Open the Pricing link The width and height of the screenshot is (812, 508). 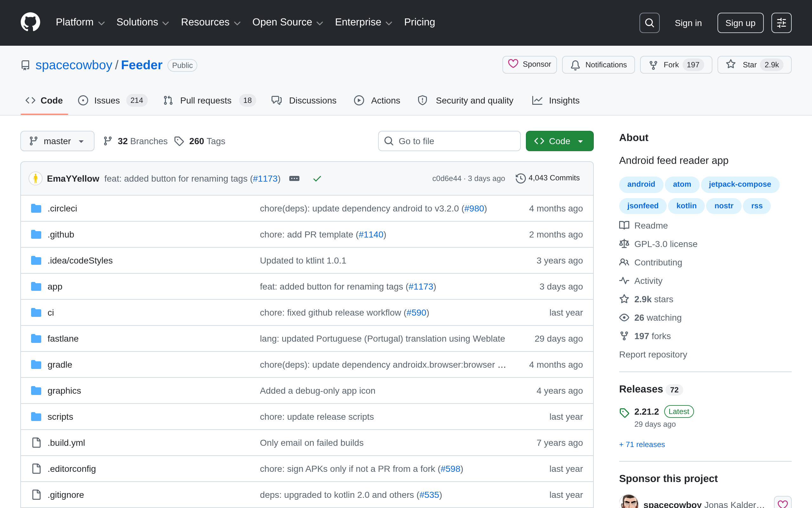pyautogui.click(x=419, y=22)
